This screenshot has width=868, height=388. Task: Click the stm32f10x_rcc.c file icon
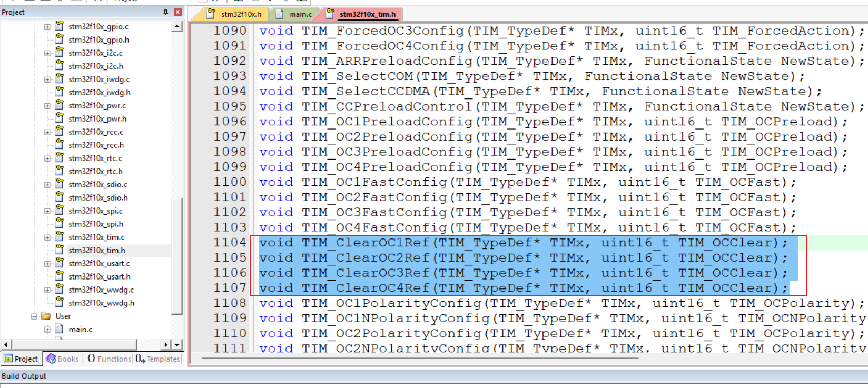(x=60, y=131)
